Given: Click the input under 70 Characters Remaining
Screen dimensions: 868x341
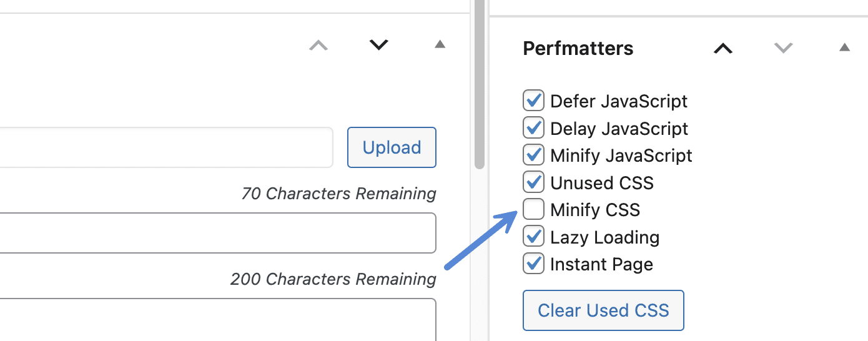Looking at the screenshot, I should tap(217, 233).
